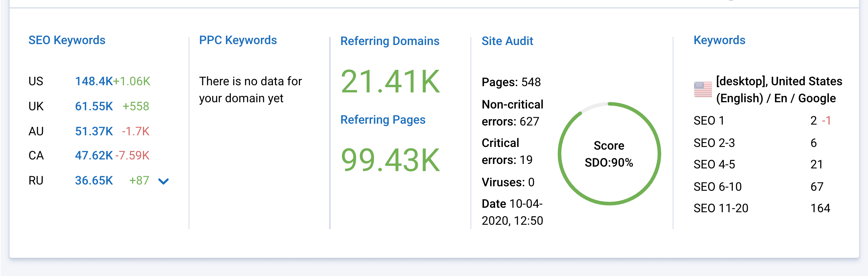868x276 pixels.
Task: Click the 21.41K referring domains value
Action: (390, 81)
